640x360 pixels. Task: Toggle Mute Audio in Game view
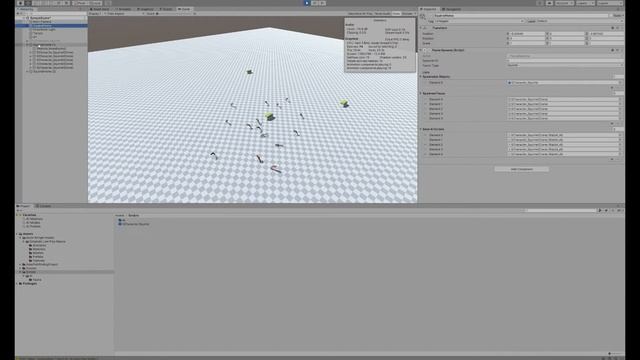pos(382,13)
